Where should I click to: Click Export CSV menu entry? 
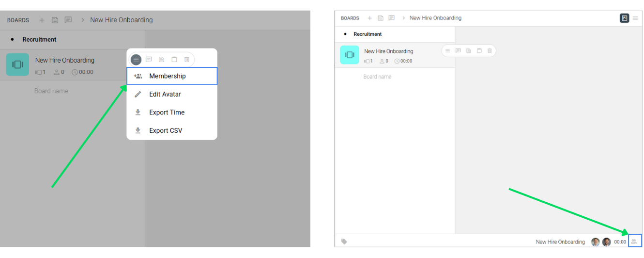tap(166, 130)
